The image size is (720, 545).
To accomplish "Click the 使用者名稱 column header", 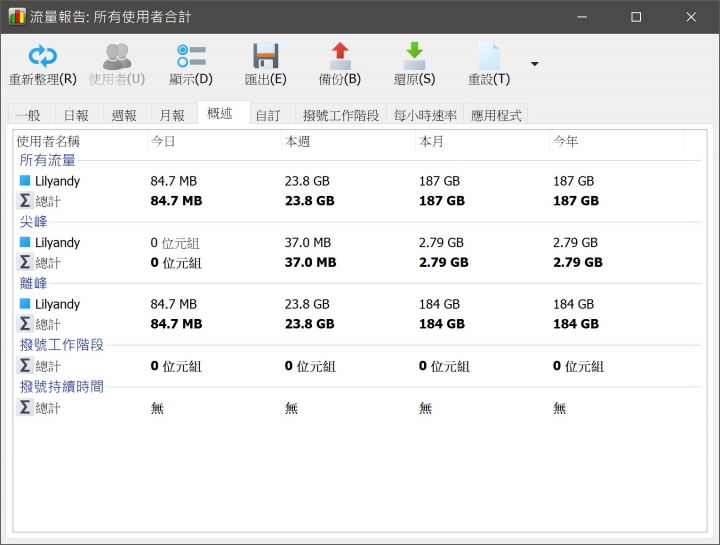I will [x=80, y=141].
